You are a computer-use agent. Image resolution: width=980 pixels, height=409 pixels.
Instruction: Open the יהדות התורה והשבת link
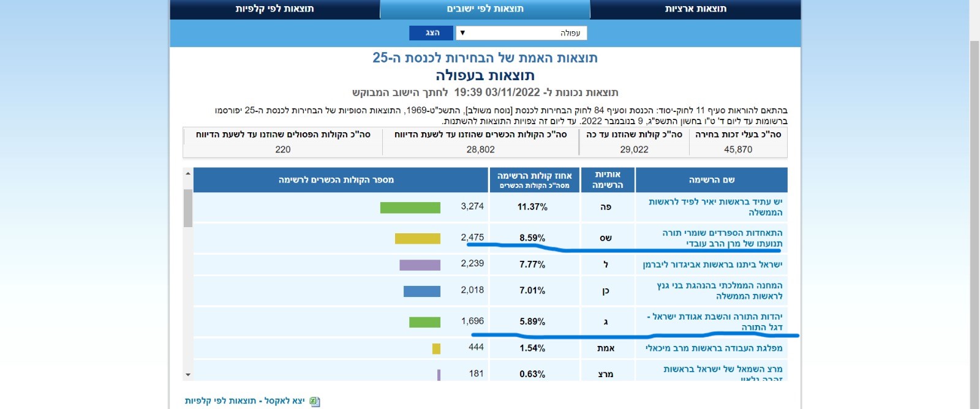pos(715,322)
